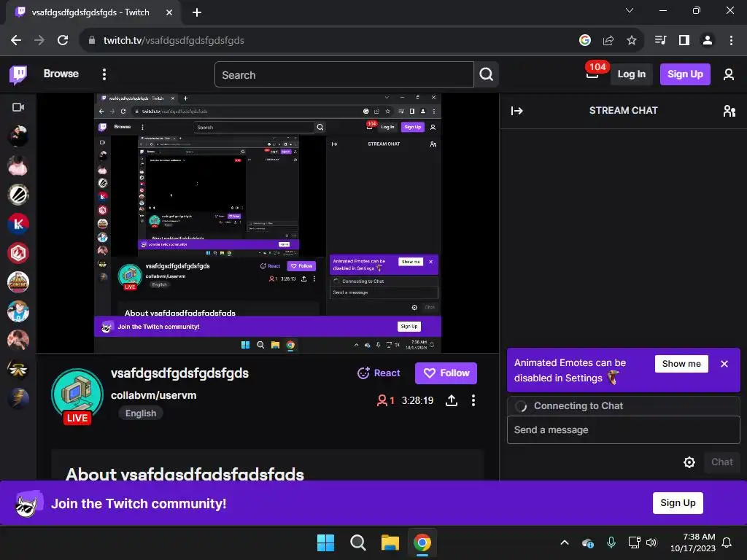Click the camera icon in left sidebar

click(18, 107)
